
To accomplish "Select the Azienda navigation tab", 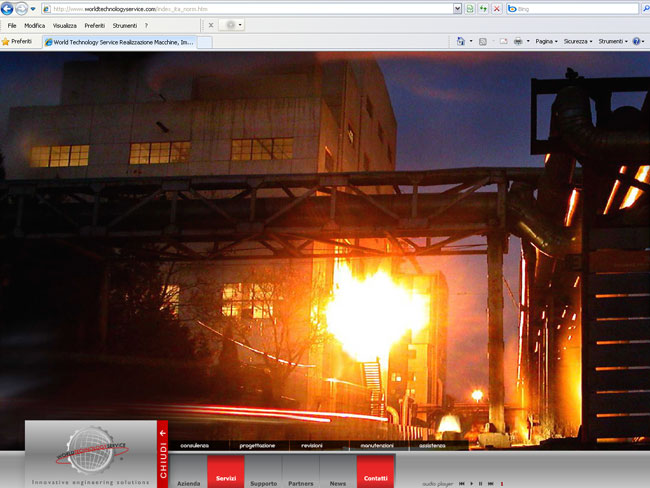I will 189,473.
